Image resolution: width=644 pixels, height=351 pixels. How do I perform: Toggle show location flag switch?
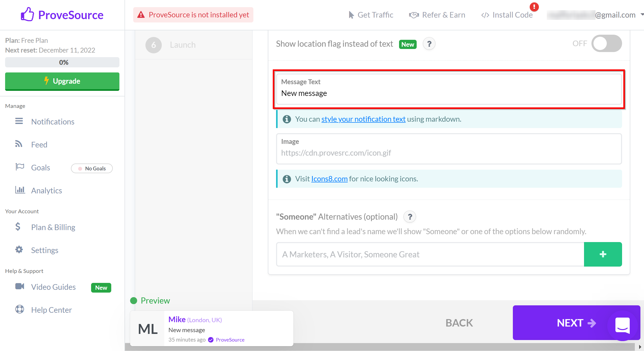607,43
